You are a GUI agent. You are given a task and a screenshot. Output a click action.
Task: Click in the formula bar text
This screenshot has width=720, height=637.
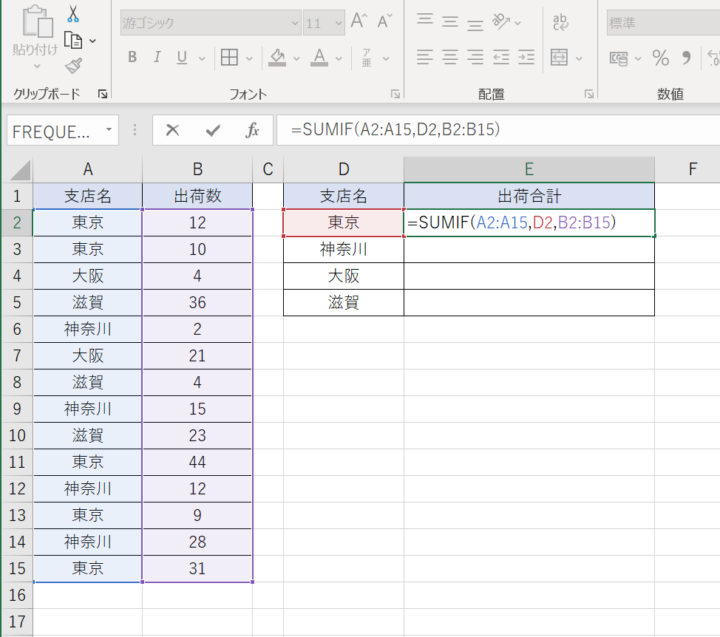pyautogui.click(x=395, y=130)
